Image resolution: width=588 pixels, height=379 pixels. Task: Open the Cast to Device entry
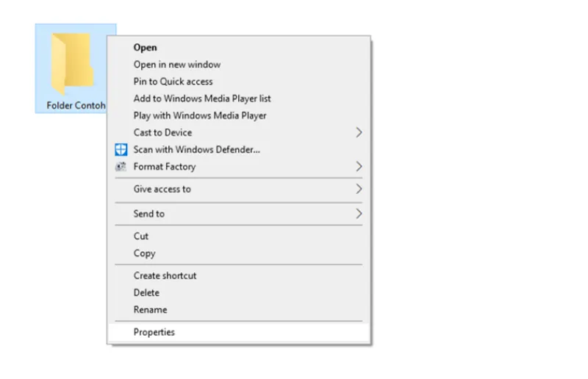point(238,132)
